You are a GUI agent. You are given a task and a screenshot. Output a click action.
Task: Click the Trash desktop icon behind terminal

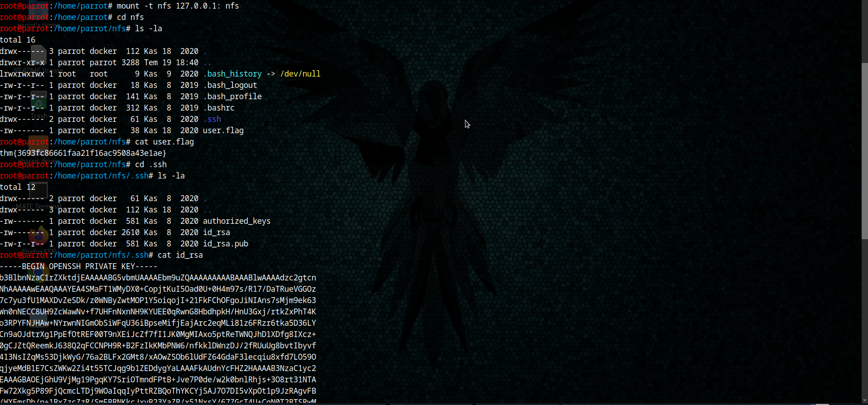tap(38, 103)
